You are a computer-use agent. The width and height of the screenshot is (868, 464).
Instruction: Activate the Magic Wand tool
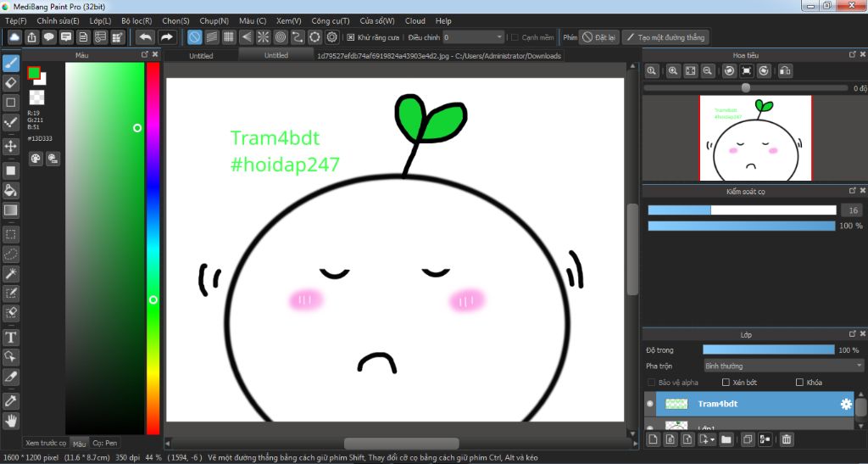click(x=11, y=273)
